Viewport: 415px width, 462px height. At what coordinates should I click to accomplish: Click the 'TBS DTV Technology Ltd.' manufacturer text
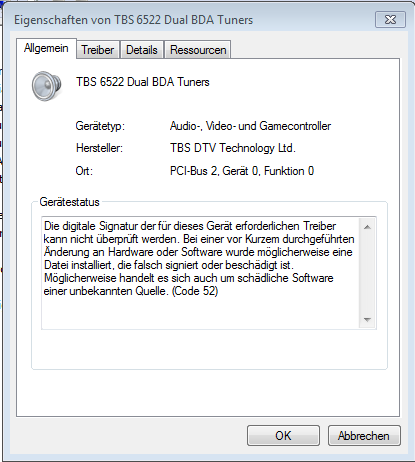(x=233, y=148)
